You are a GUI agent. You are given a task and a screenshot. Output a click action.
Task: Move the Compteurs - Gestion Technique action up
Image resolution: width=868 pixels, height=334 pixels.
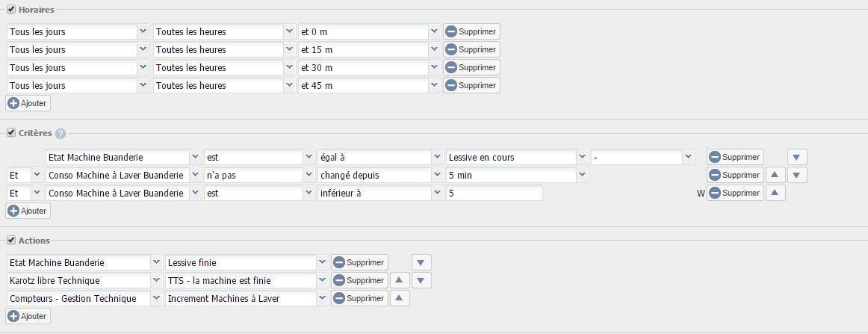point(400,298)
